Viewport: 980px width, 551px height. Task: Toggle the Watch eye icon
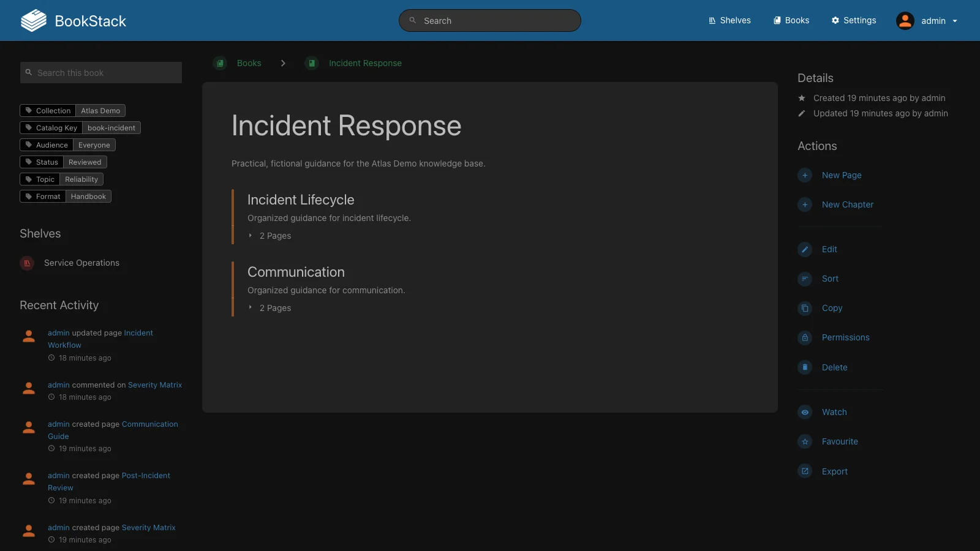(805, 412)
